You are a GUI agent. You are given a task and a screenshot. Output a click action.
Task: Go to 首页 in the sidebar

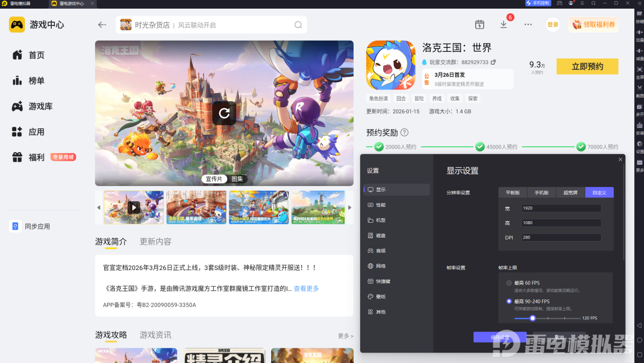click(x=28, y=55)
